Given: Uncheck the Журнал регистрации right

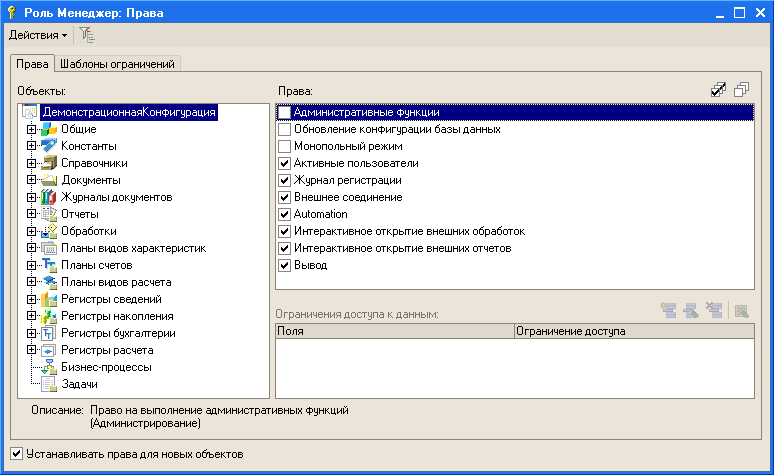Looking at the screenshot, I should tap(285, 180).
